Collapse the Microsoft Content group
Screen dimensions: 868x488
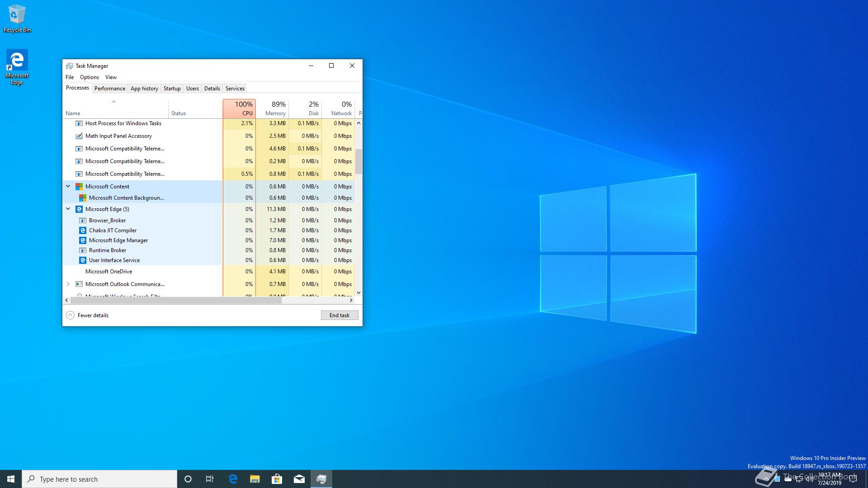(x=68, y=186)
